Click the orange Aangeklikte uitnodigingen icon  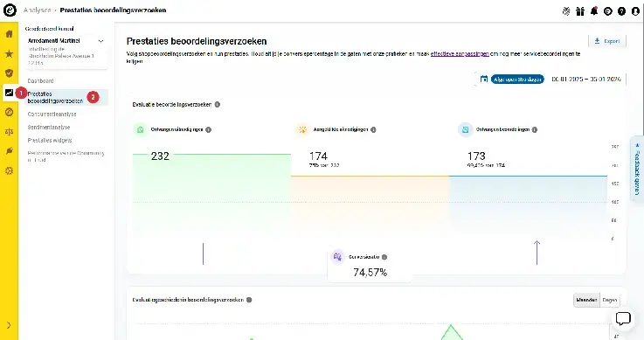[302, 129]
